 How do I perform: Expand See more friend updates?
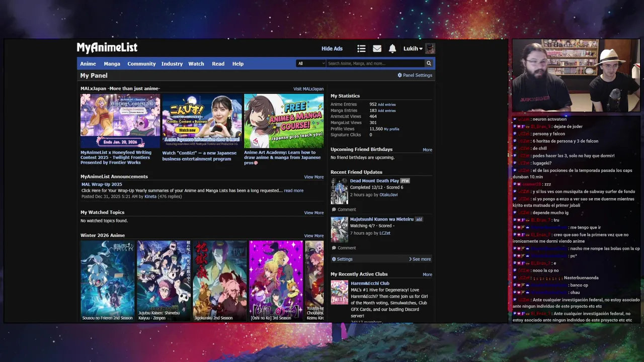pyautogui.click(x=420, y=259)
